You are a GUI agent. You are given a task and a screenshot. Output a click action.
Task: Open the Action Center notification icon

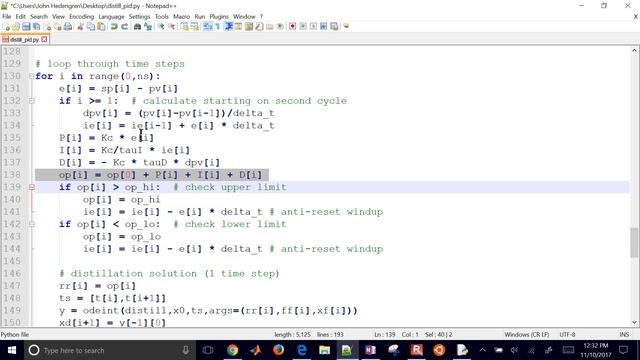623,350
